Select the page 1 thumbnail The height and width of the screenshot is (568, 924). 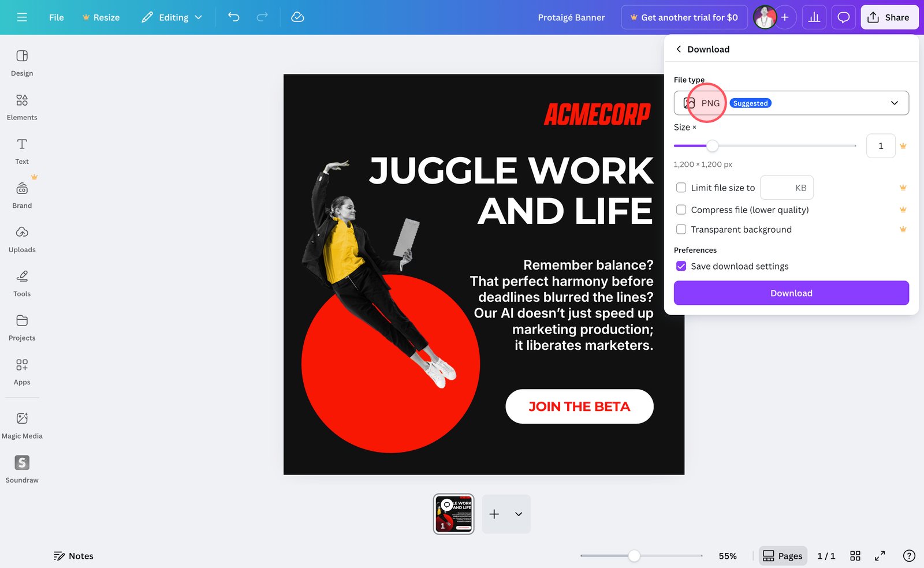(x=454, y=514)
